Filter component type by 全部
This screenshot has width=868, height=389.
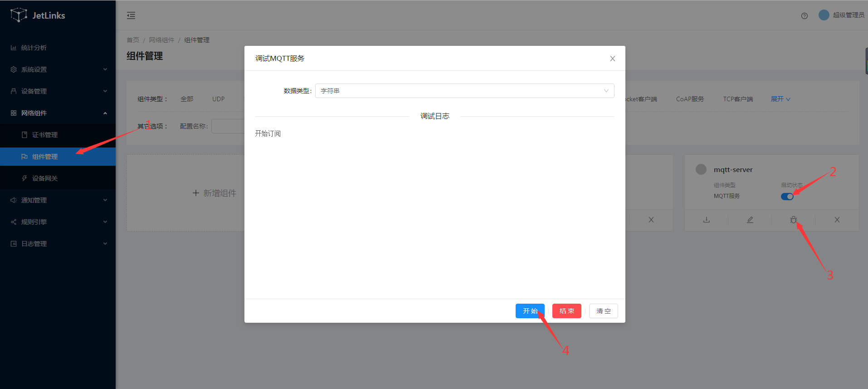pyautogui.click(x=187, y=99)
